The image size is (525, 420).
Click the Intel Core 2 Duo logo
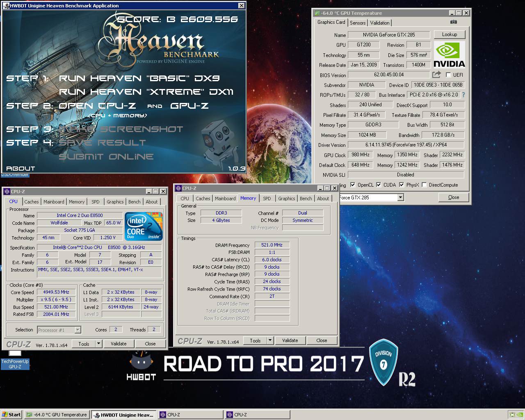coord(144,226)
